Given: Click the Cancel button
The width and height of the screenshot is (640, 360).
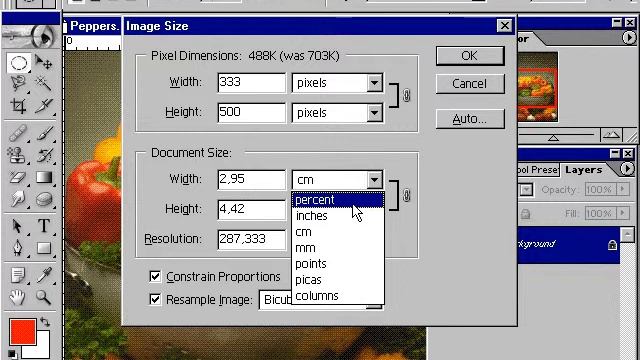Looking at the screenshot, I should point(470,84).
